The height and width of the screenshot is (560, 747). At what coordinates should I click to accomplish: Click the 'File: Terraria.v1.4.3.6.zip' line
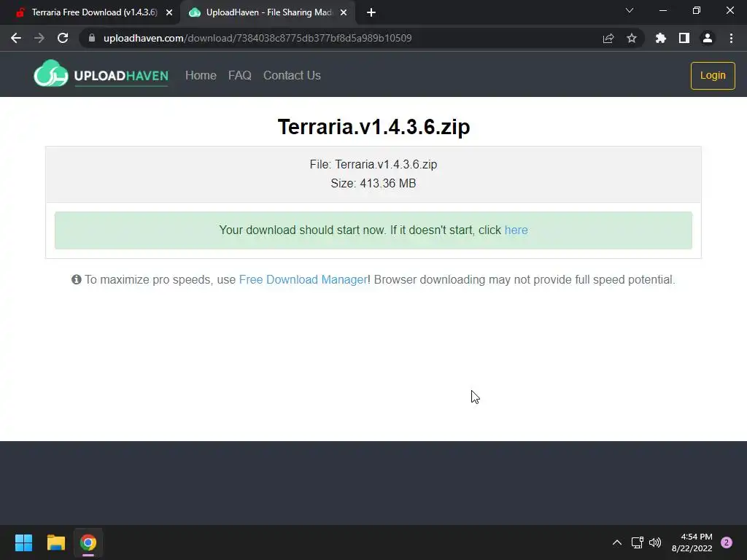point(373,164)
